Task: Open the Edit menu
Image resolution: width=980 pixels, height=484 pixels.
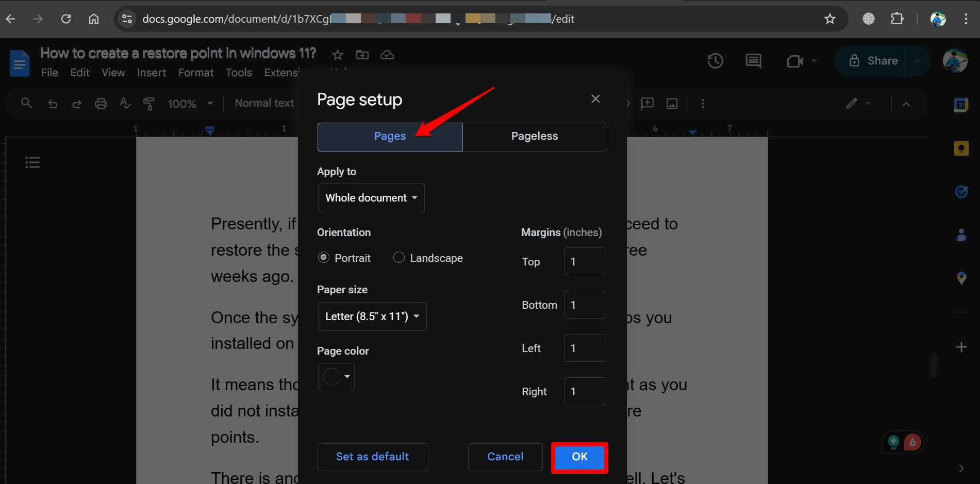Action: point(80,73)
